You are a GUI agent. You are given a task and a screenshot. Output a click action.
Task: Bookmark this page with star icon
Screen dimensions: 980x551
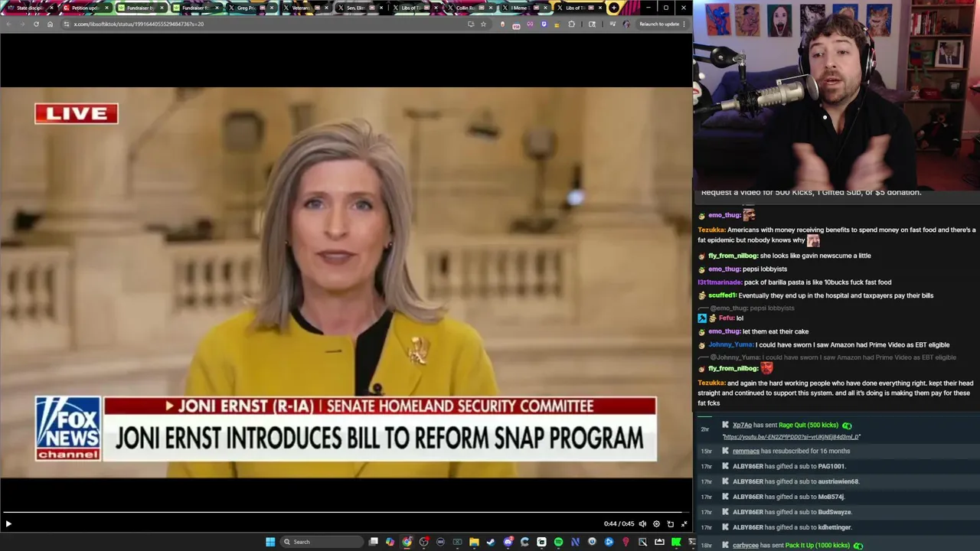(x=483, y=24)
